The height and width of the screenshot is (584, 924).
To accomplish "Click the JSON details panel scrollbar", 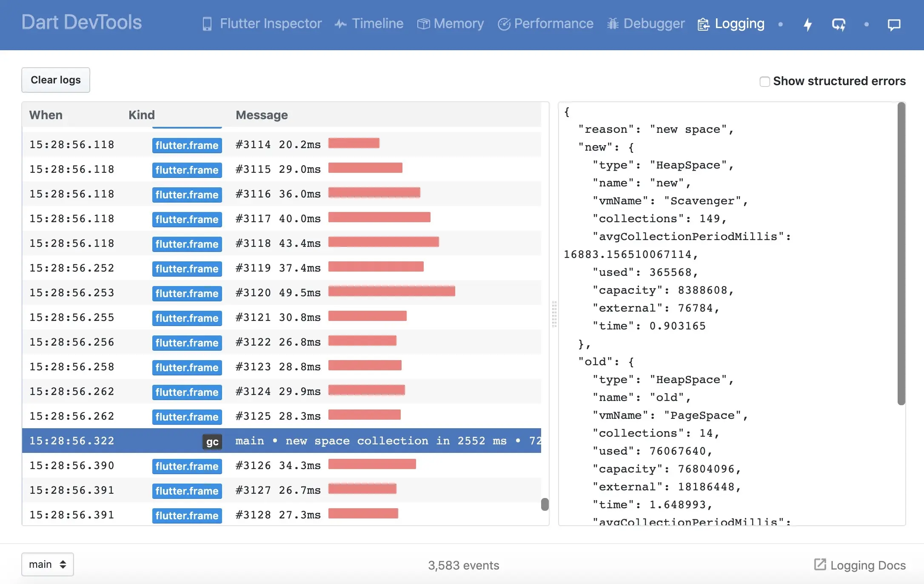I will [901, 254].
